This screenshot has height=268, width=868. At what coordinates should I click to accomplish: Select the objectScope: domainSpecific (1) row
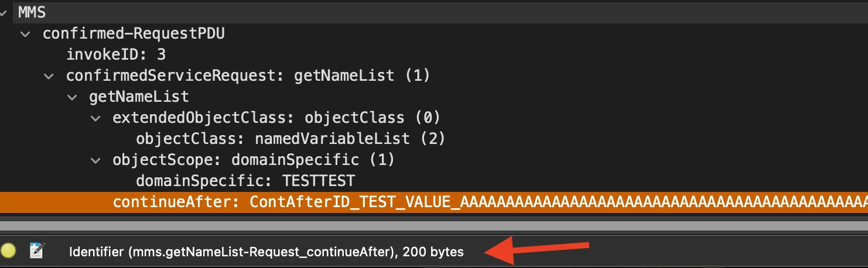pos(254,159)
